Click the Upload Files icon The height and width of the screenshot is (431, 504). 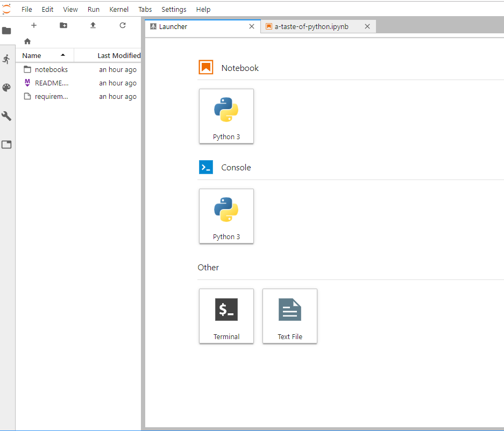point(93,25)
